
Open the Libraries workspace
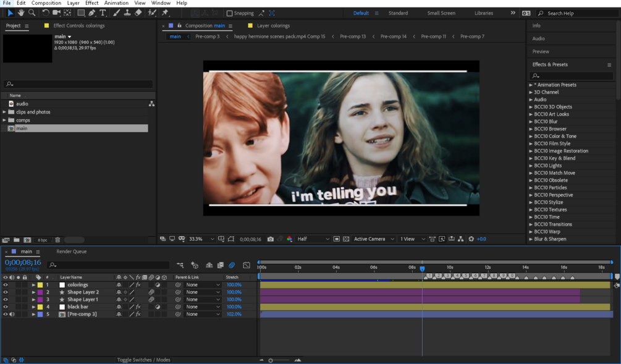pyautogui.click(x=484, y=13)
